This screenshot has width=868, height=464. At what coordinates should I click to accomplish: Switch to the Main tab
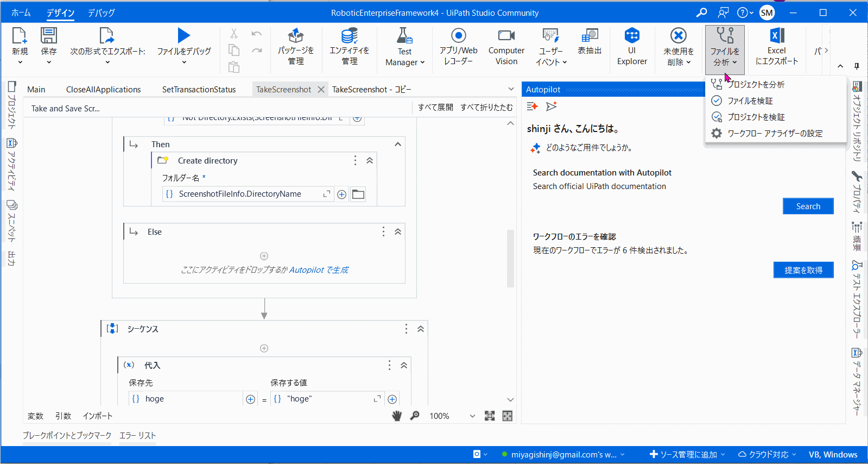click(36, 90)
